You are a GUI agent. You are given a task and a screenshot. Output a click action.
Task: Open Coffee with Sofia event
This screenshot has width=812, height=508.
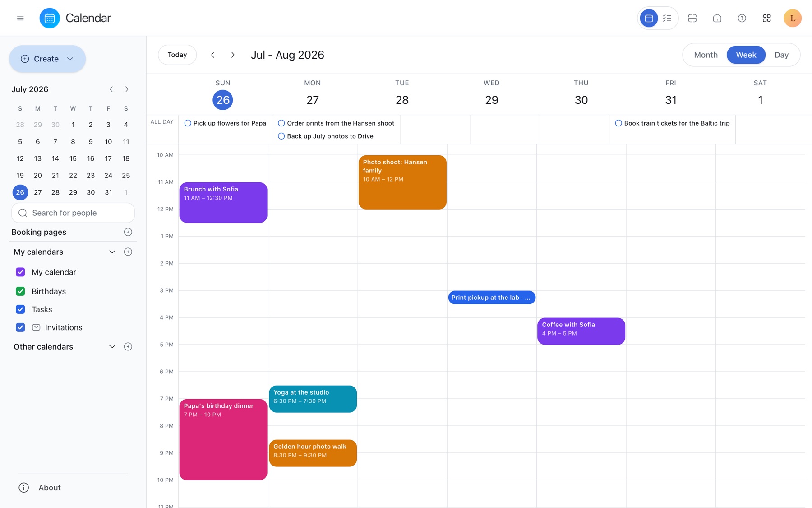(581, 331)
